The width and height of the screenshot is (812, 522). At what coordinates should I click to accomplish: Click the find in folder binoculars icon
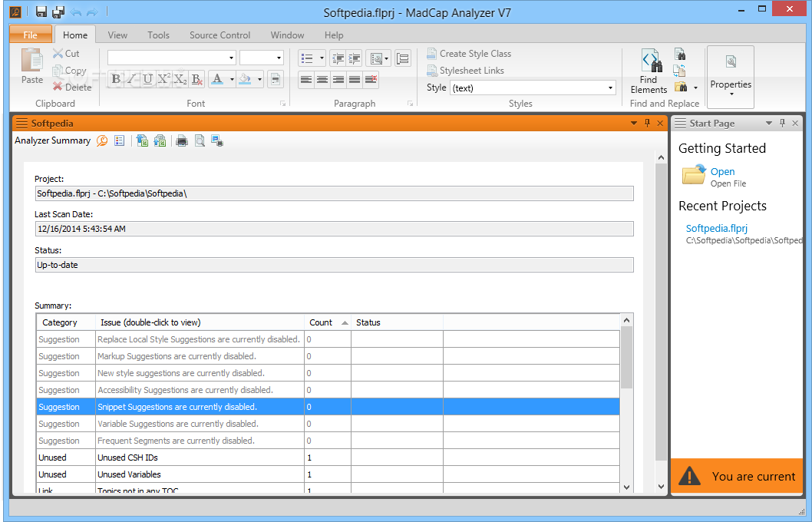(681, 87)
